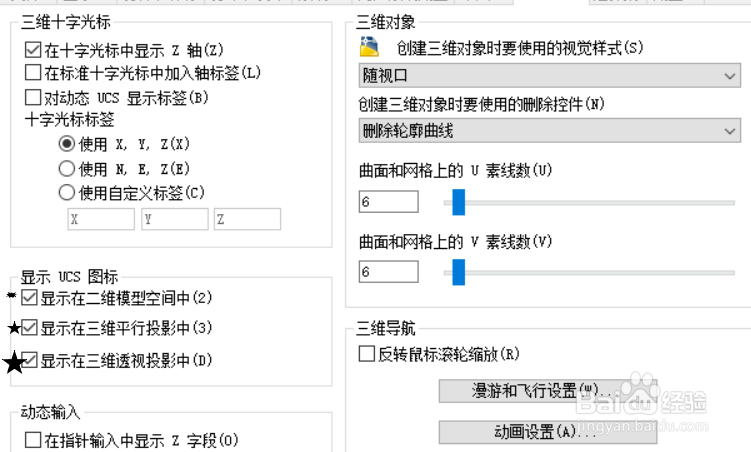Open 漫游和飞行设置 button
Viewport: 751px width, 452px height.
click(547, 391)
